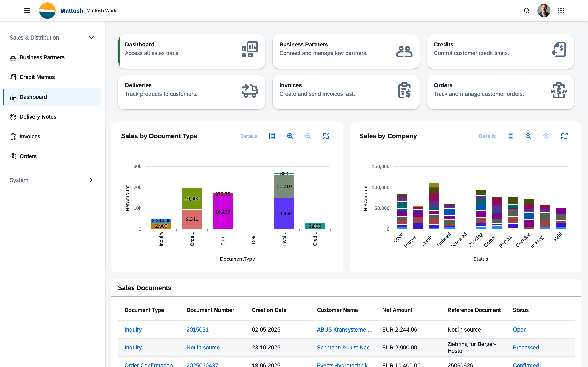Select the Credit Memos sidebar icon
Viewport: 588px width, 367px height.
[x=13, y=77]
